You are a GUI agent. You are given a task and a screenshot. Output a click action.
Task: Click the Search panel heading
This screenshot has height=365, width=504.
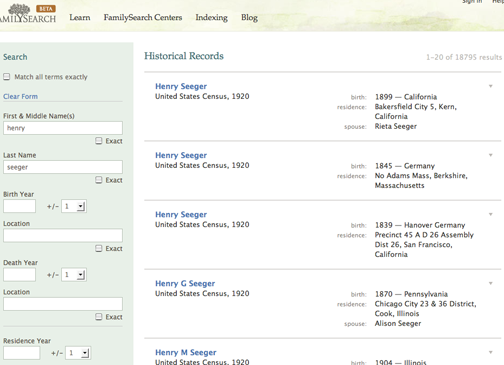tap(15, 57)
